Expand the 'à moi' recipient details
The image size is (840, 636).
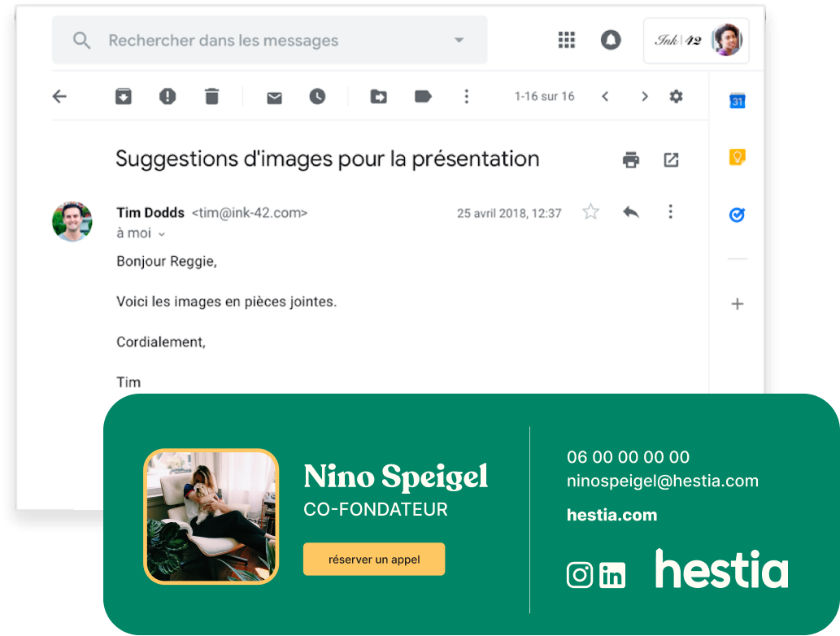pyautogui.click(x=161, y=234)
